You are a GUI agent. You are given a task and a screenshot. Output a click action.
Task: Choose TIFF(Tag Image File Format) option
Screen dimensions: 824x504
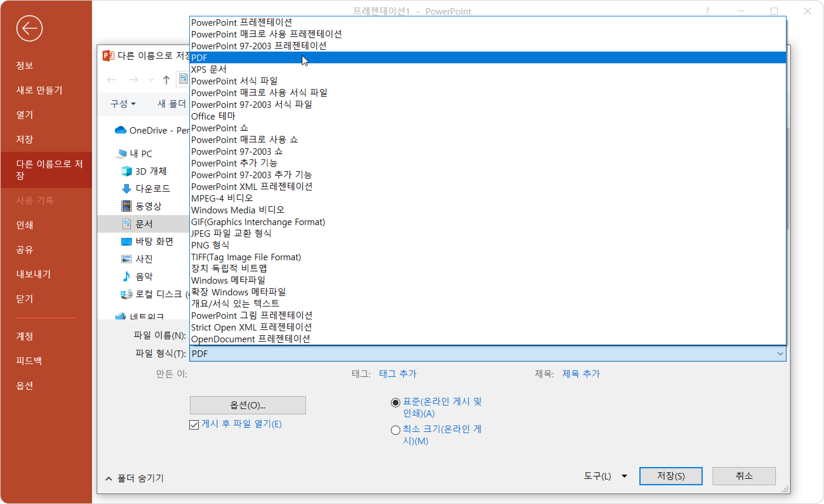[x=488, y=257]
